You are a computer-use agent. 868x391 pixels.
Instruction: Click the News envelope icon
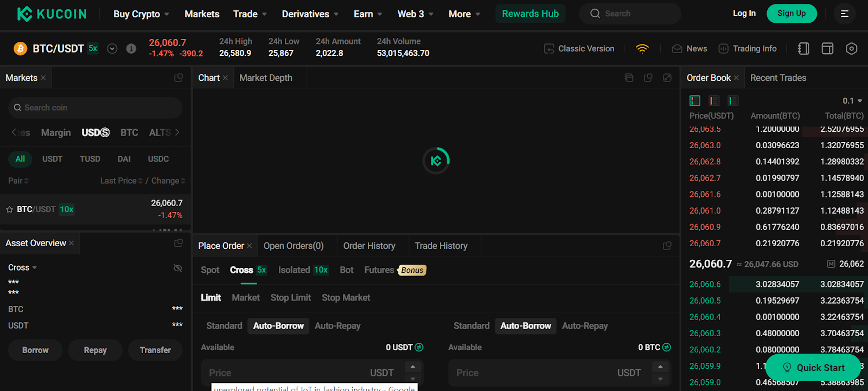tap(677, 49)
